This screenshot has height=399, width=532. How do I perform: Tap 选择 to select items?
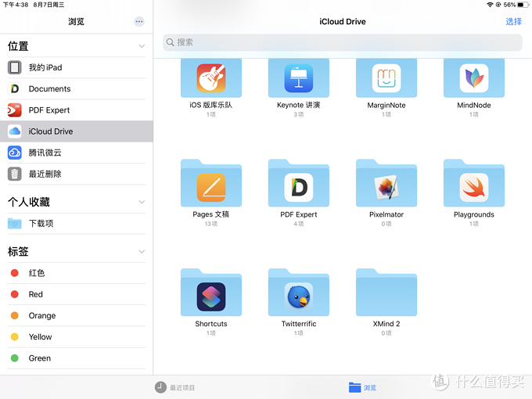(x=513, y=22)
